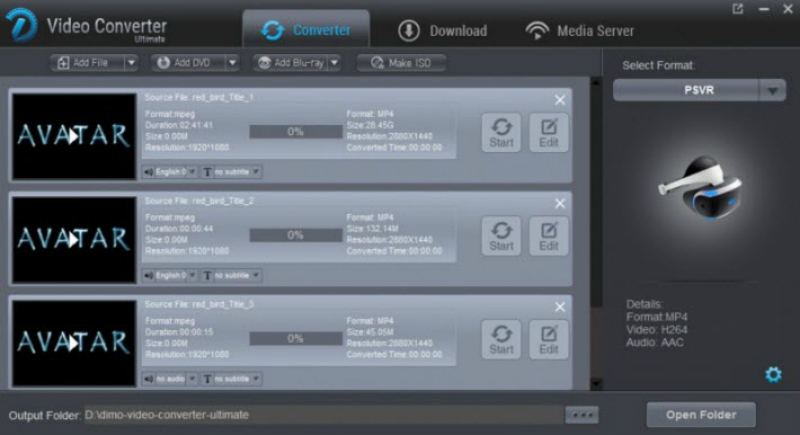Play the red_bird_Title_3 Avatar thumbnail
800x435 pixels.
click(x=74, y=343)
